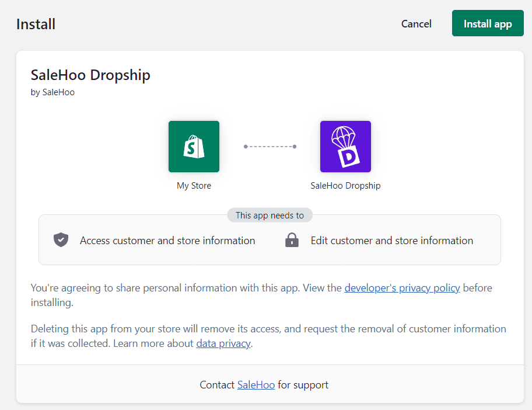Click the Shopify bag My Store icon
The image size is (532, 410).
pos(194,147)
